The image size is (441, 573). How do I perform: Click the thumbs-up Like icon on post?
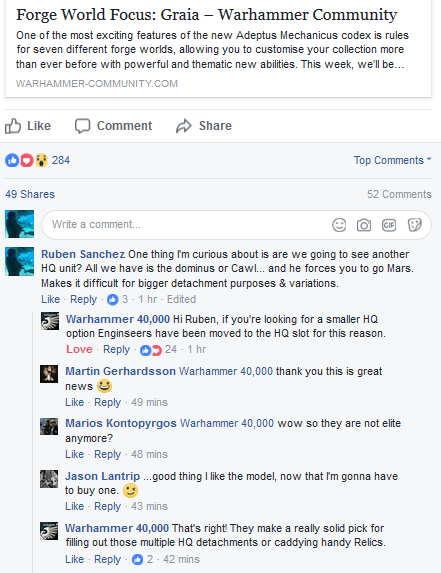coord(13,126)
